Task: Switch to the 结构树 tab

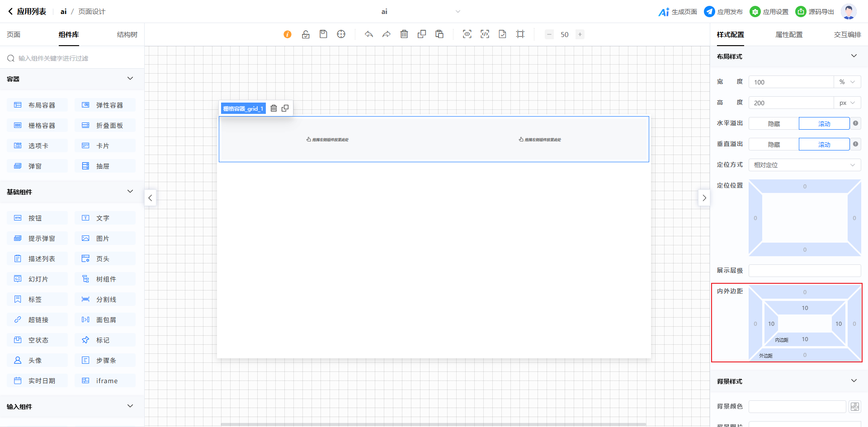Action: (127, 35)
